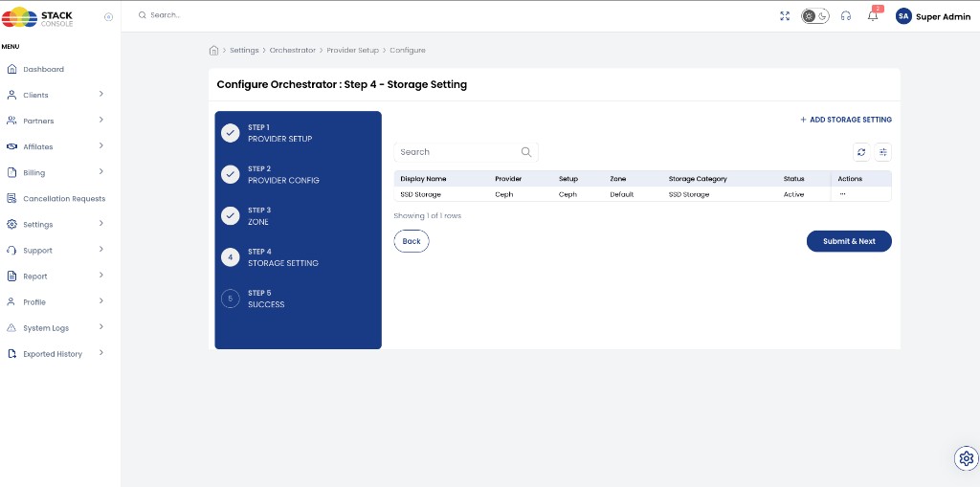Click the home breadcrumb icon
The height and width of the screenshot is (487, 980).
click(213, 50)
